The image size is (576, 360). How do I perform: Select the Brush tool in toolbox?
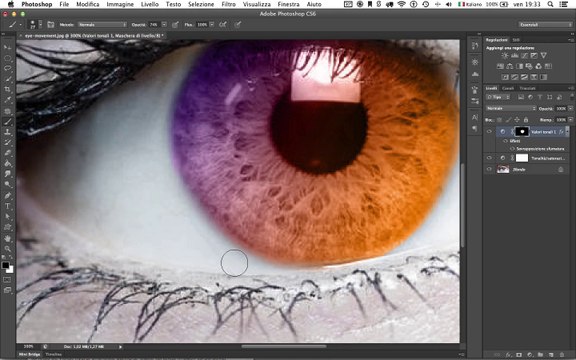pyautogui.click(x=7, y=122)
